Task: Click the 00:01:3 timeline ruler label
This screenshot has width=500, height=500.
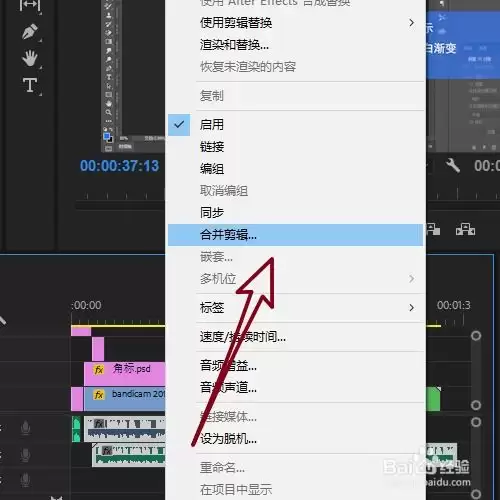Action: (x=454, y=305)
